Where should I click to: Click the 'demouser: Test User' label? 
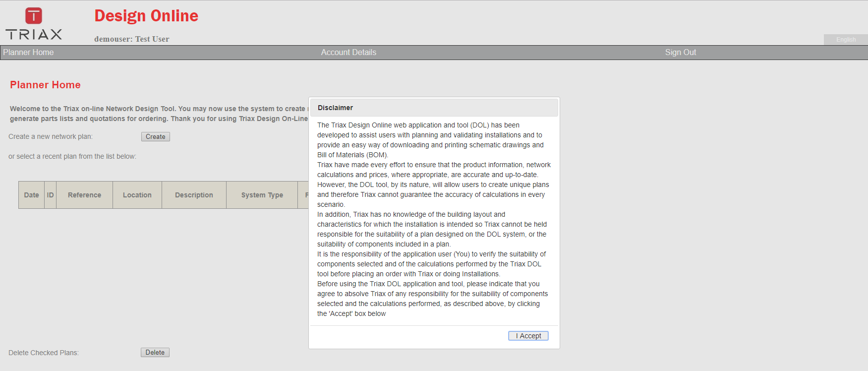132,39
